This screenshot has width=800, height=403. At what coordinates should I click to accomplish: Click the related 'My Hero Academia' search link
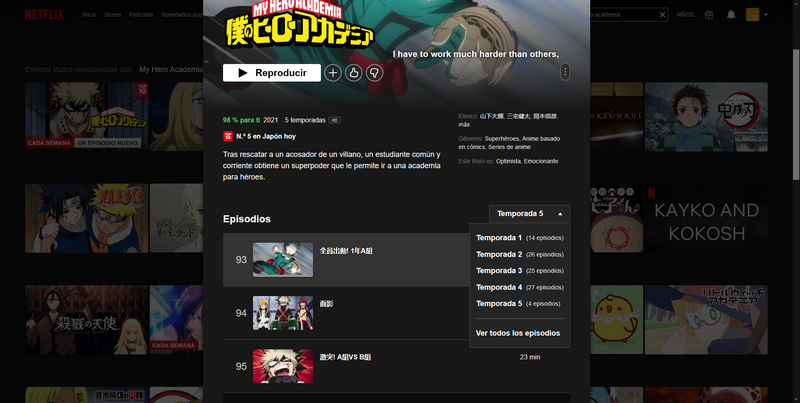(171, 69)
